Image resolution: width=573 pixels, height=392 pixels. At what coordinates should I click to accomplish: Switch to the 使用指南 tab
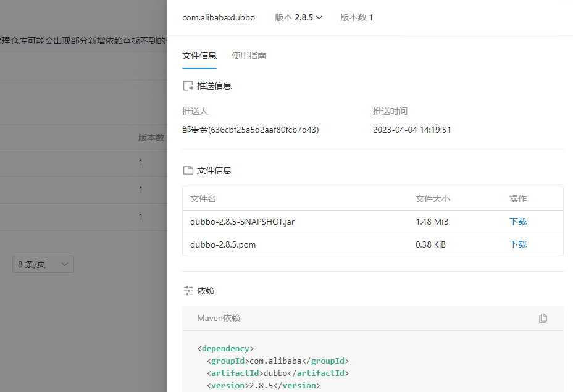(248, 56)
